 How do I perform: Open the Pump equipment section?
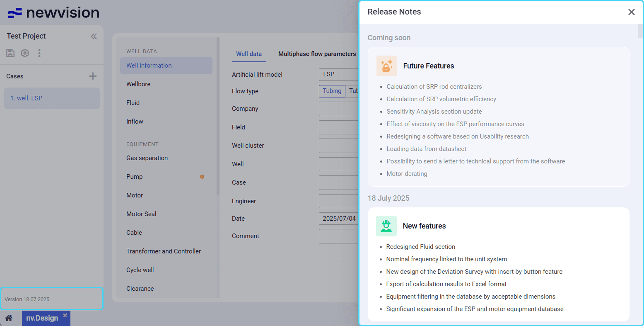135,177
